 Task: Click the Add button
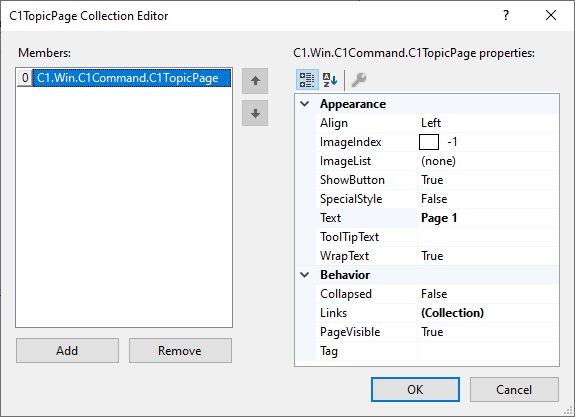pos(67,351)
